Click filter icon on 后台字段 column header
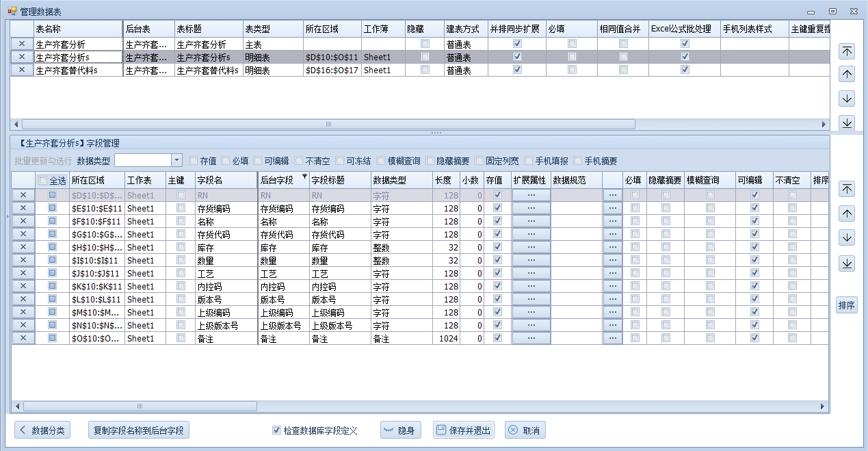The height and width of the screenshot is (451, 868). [304, 177]
